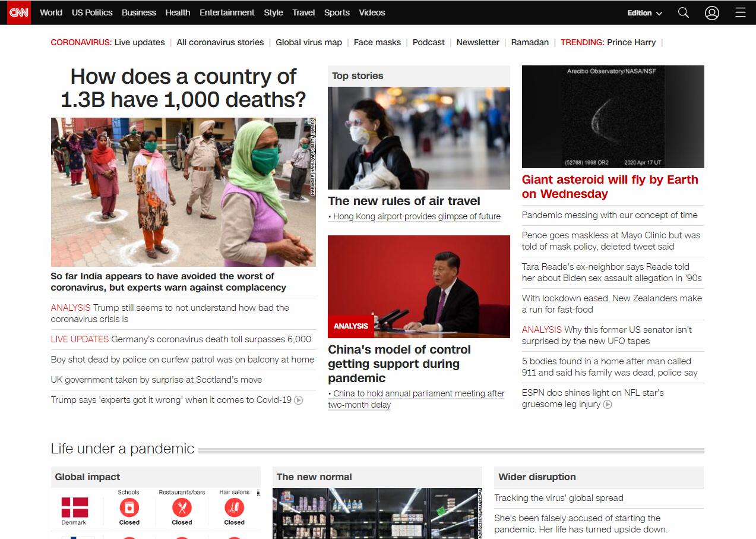Click the user account profile icon
This screenshot has width=756, height=539.
[712, 12]
